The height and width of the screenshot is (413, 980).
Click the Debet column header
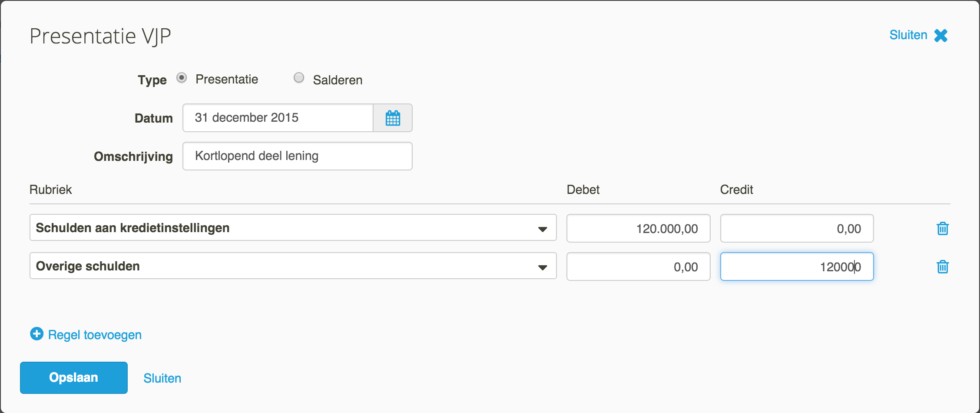(x=583, y=190)
